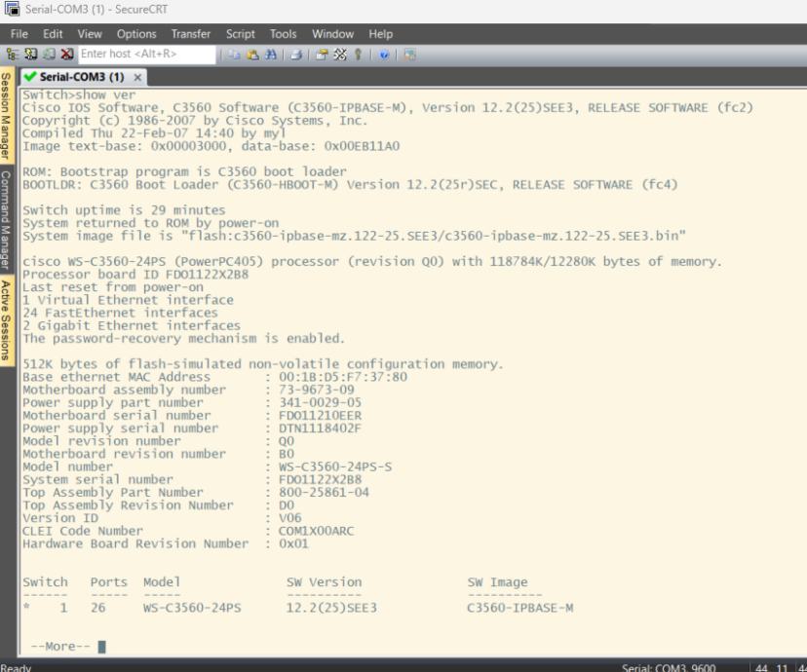Click 'password-recovery mechanism is enabled' line
The height and width of the screenshot is (672, 807).
pyautogui.click(x=183, y=339)
